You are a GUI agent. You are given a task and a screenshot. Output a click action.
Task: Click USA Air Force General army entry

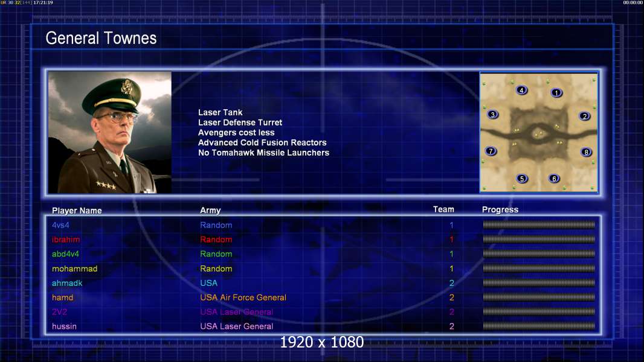(243, 297)
